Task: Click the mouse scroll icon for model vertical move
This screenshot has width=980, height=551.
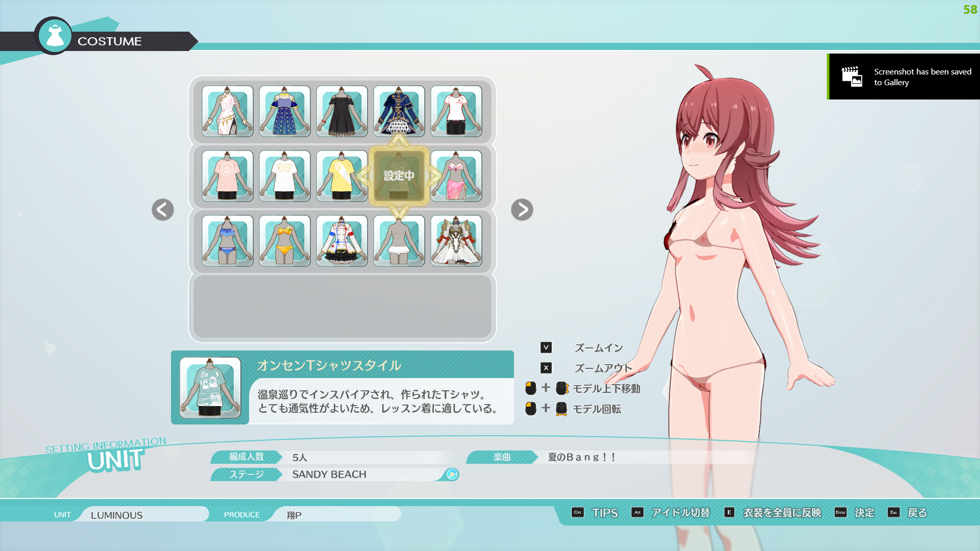Action: coord(562,388)
